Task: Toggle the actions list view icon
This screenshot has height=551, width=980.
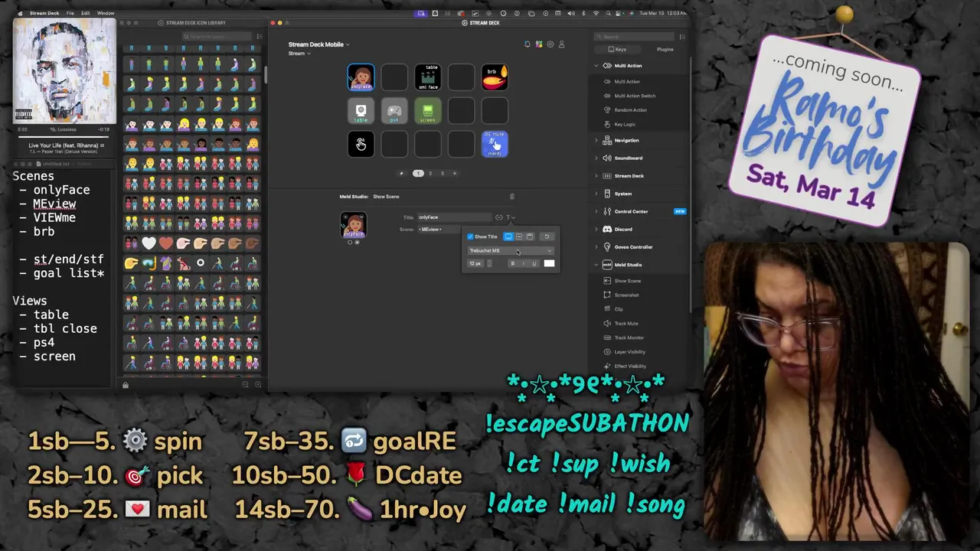Action: point(682,37)
